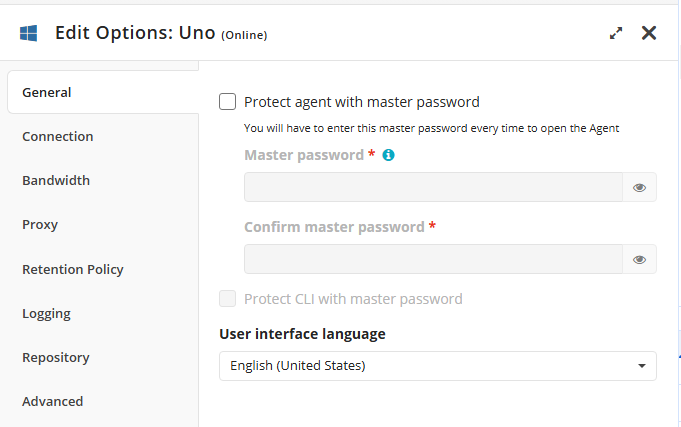Show Master password with eye icon
Viewport: 681px width, 427px height.
coord(640,187)
